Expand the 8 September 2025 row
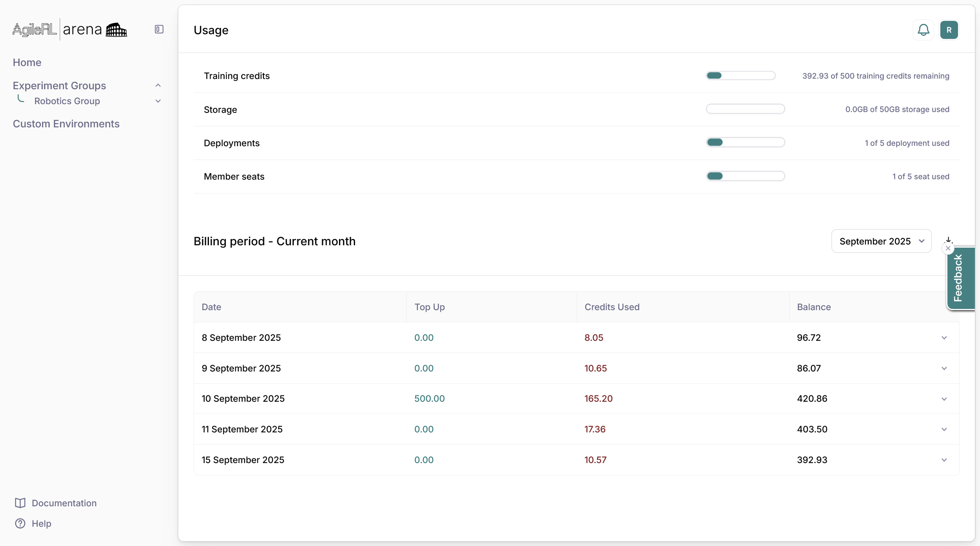 coord(944,338)
